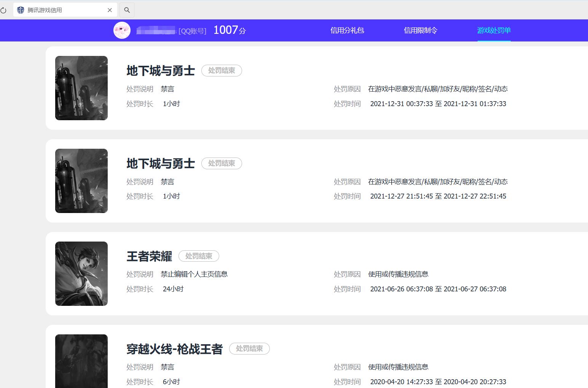Click the shield favicon on 腾讯游戏信用 tab
The image size is (588, 388).
(21, 10)
